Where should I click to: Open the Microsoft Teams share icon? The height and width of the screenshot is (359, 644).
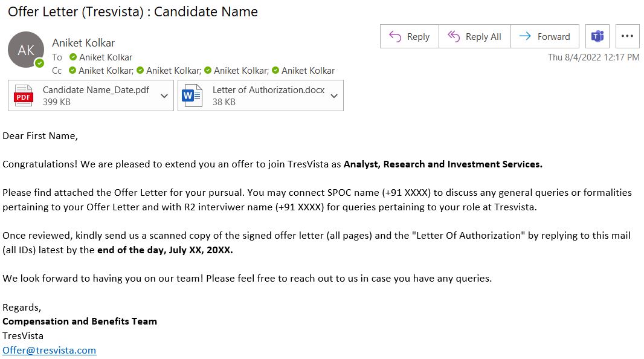point(597,36)
